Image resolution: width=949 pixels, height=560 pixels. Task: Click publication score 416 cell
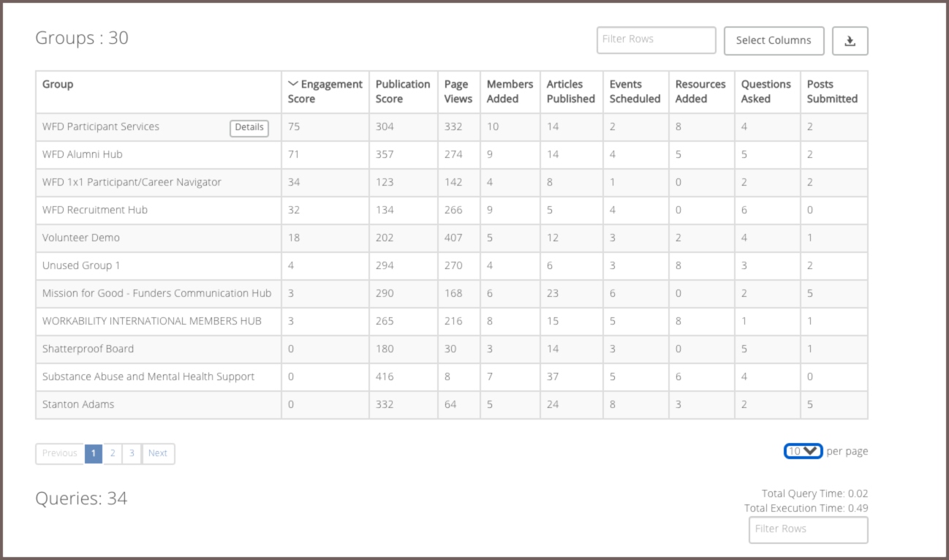(403, 377)
